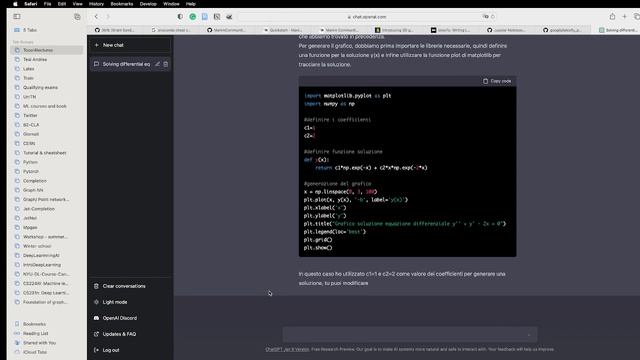Click the New chat button
The height and width of the screenshot is (360, 640).
click(130, 45)
